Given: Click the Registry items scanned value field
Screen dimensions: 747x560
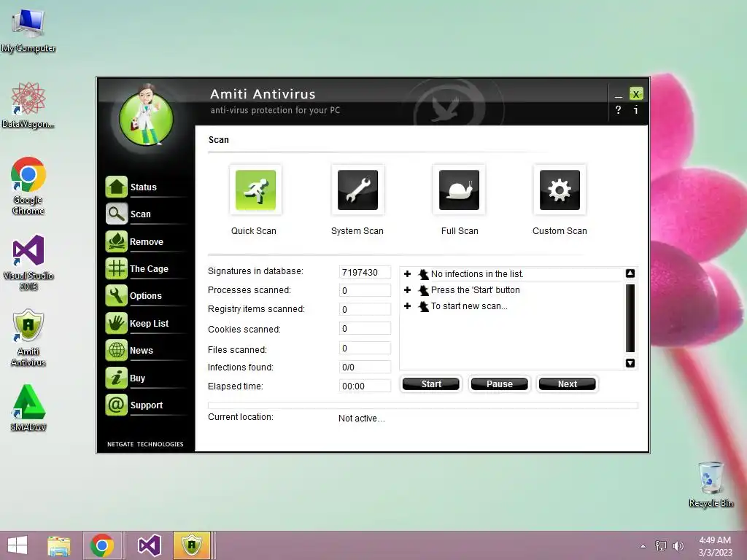Looking at the screenshot, I should [365, 309].
